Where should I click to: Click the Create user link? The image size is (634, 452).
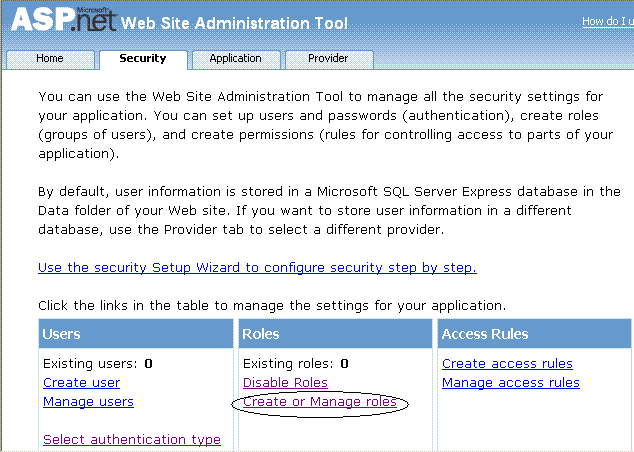pos(81,383)
